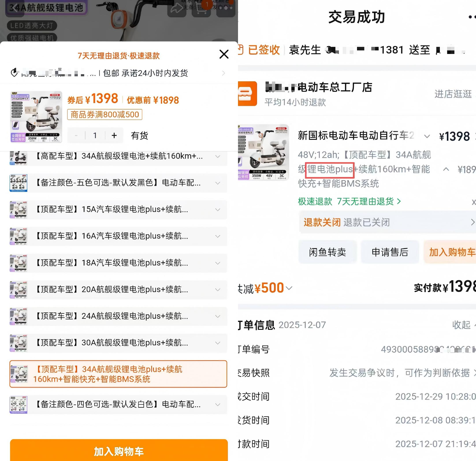Open the shopping cart icon with badge
476x461 pixels.
(201, 9)
